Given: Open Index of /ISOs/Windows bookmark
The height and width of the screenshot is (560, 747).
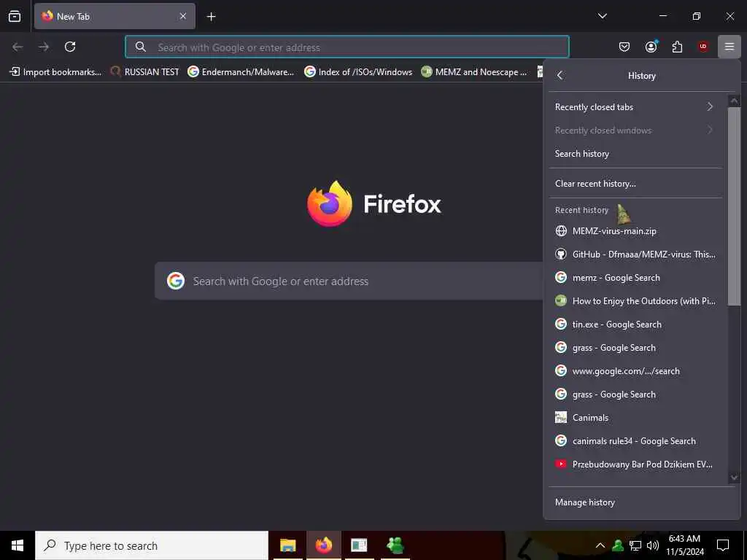Looking at the screenshot, I should (x=358, y=72).
